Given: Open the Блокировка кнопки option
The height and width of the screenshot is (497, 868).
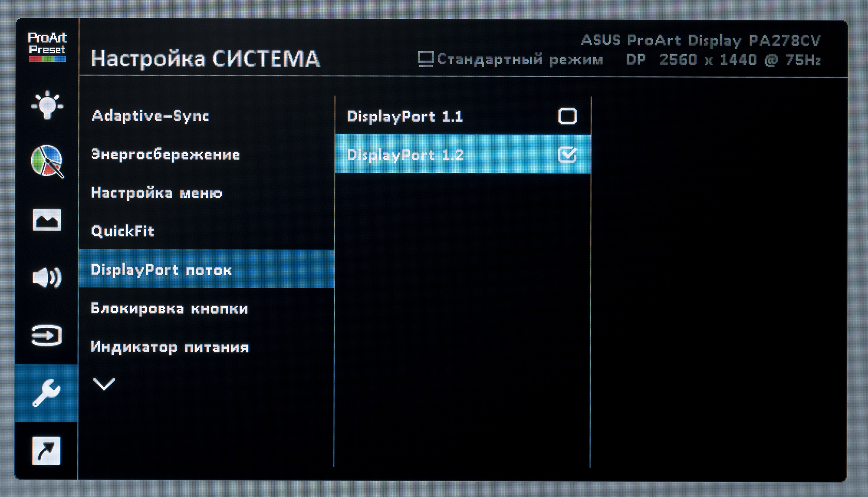Looking at the screenshot, I should tap(169, 309).
